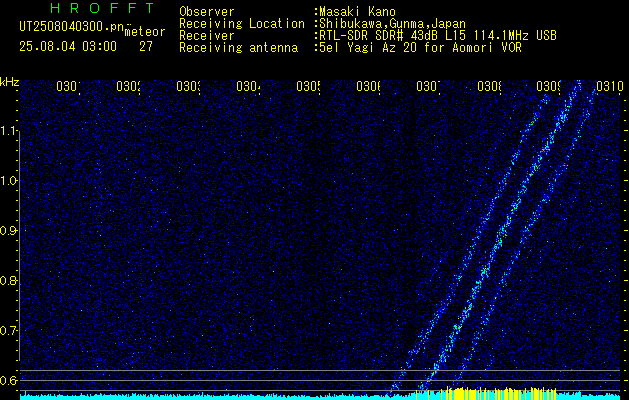The width and height of the screenshot is (629, 400).
Task: Select the file name UT2508040300.pn
Action: [x=72, y=26]
